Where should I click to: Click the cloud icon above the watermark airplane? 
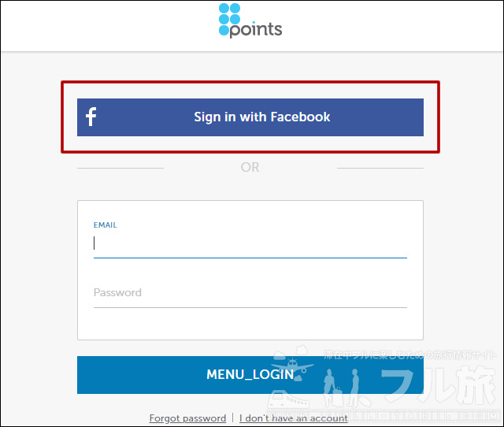[x=302, y=350]
